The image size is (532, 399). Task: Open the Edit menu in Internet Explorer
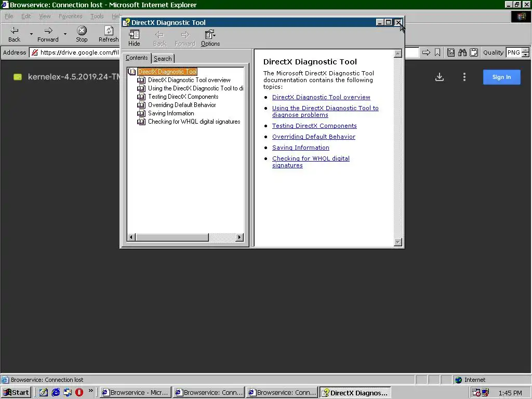point(26,16)
